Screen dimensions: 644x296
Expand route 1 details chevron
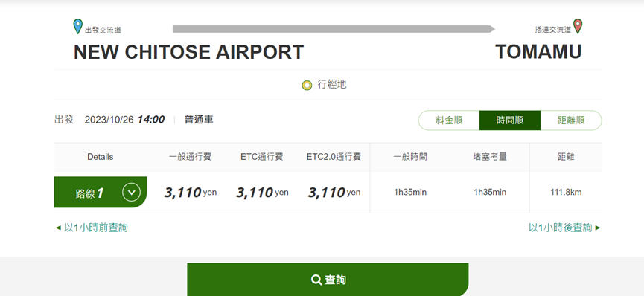(132, 192)
